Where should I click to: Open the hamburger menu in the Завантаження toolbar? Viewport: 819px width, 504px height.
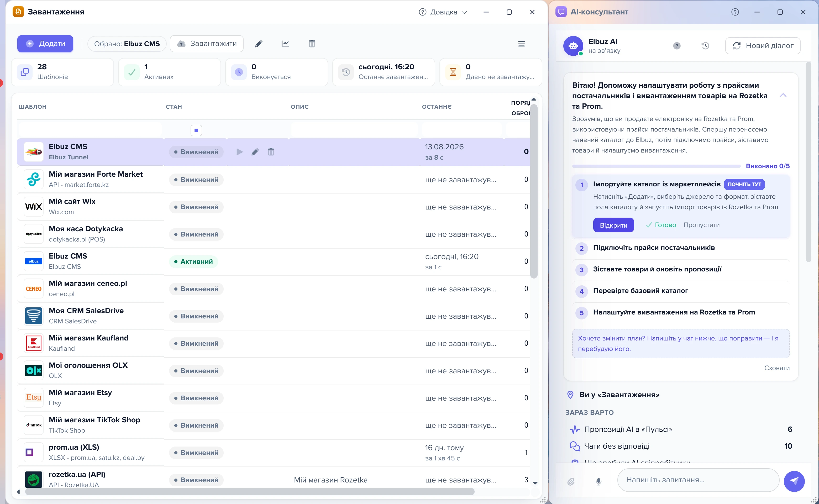tap(521, 44)
